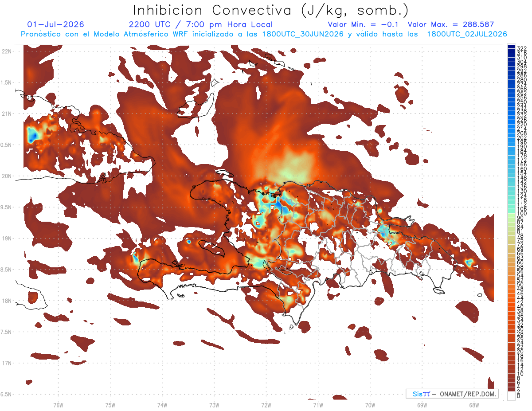
Task: Click the '71W' longitude label
Action: click(x=318, y=405)
